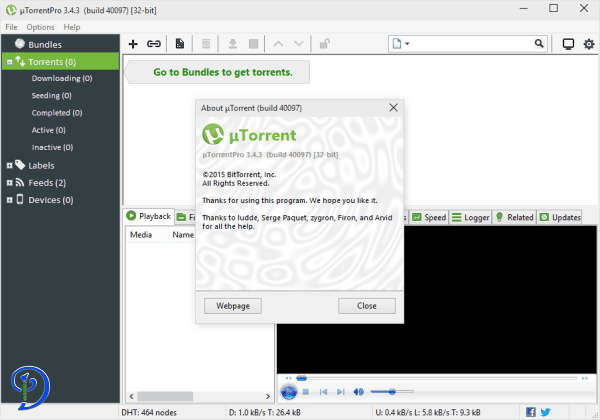Click the rewind double-arrow icon
The image size is (600, 420).
point(289,378)
